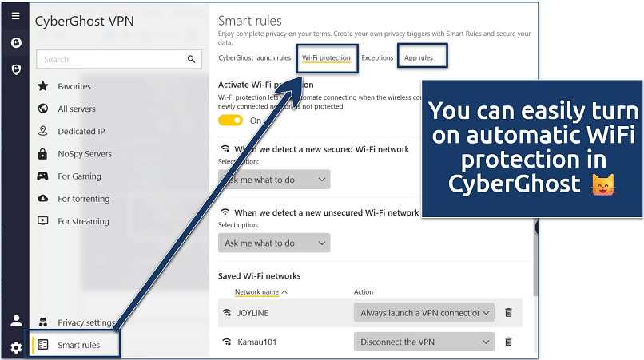
Task: Click the For torrenting cloud icon
Action: pos(42,198)
